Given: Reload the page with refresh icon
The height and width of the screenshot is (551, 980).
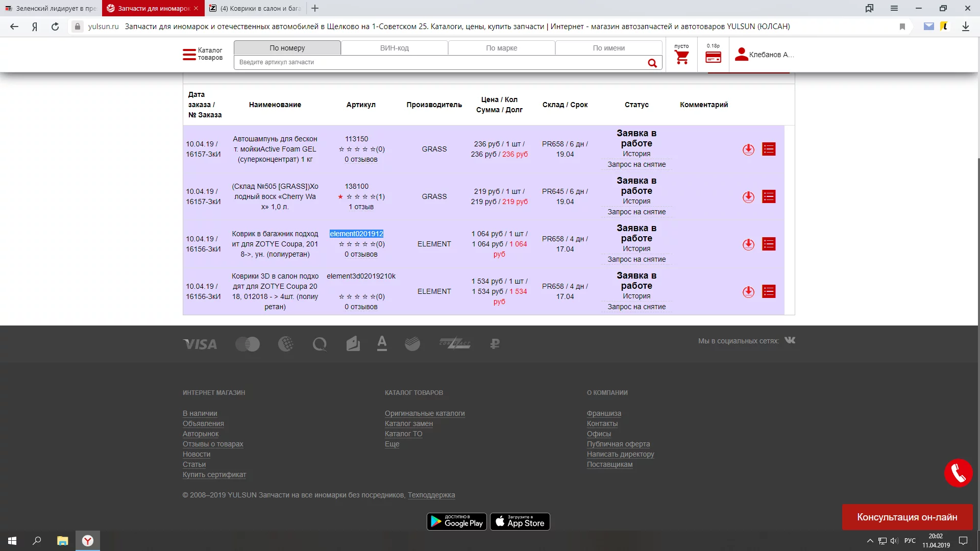Looking at the screenshot, I should pos(55,27).
